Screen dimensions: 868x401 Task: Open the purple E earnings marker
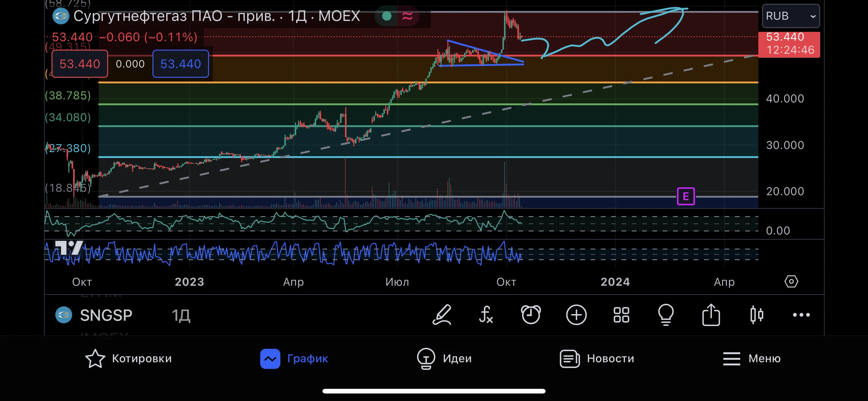[686, 196]
